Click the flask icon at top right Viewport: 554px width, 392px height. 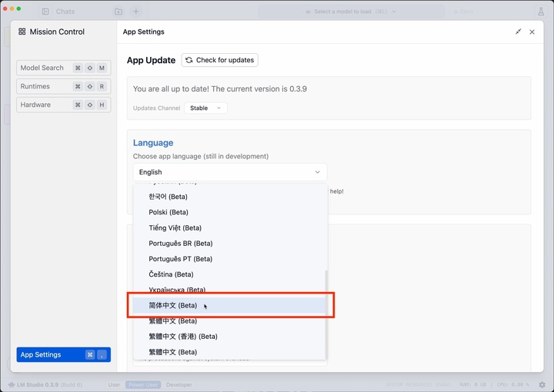coord(541,12)
